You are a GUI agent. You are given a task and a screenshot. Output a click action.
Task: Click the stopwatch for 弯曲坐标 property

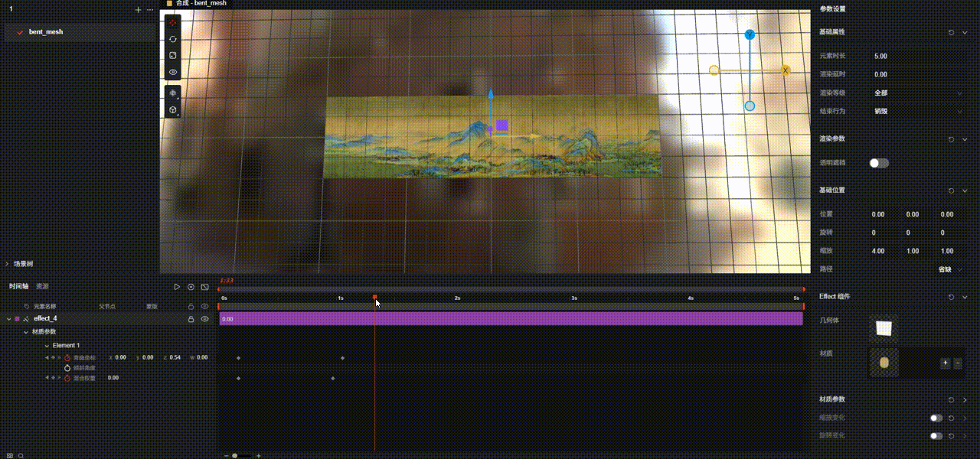point(67,358)
